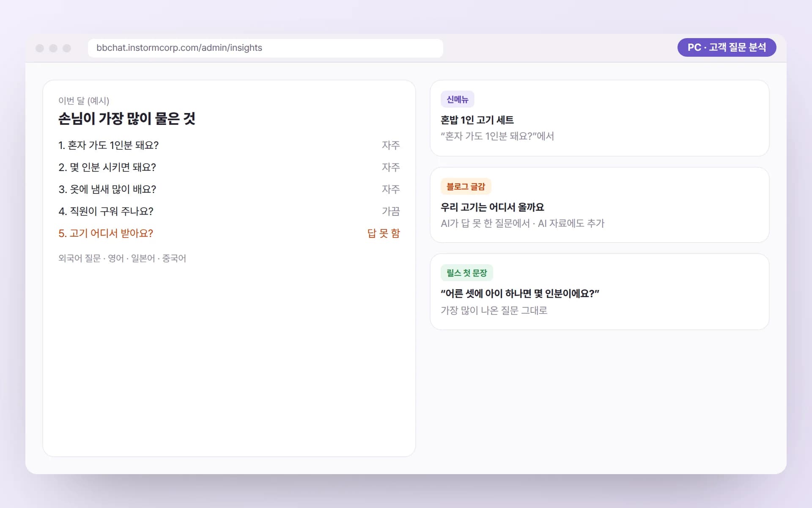Select question '3. 옷에 냄새 많이 배요?'
812x508 pixels.
tap(107, 189)
